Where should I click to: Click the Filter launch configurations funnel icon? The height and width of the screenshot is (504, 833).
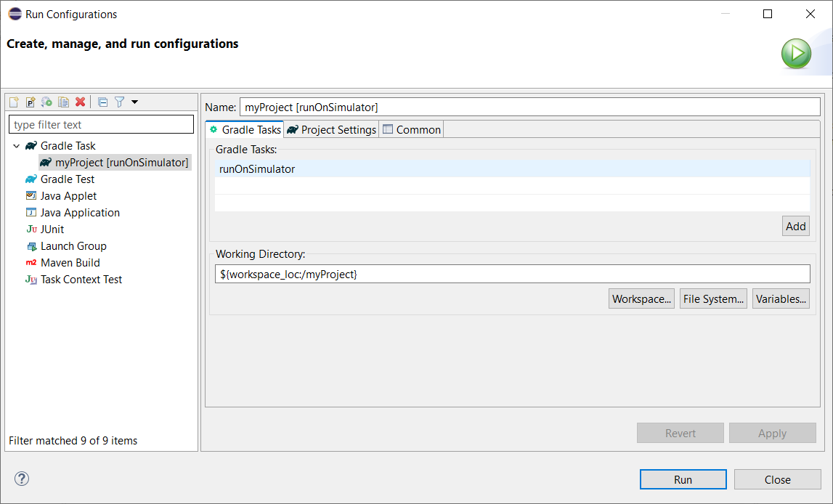[120, 102]
